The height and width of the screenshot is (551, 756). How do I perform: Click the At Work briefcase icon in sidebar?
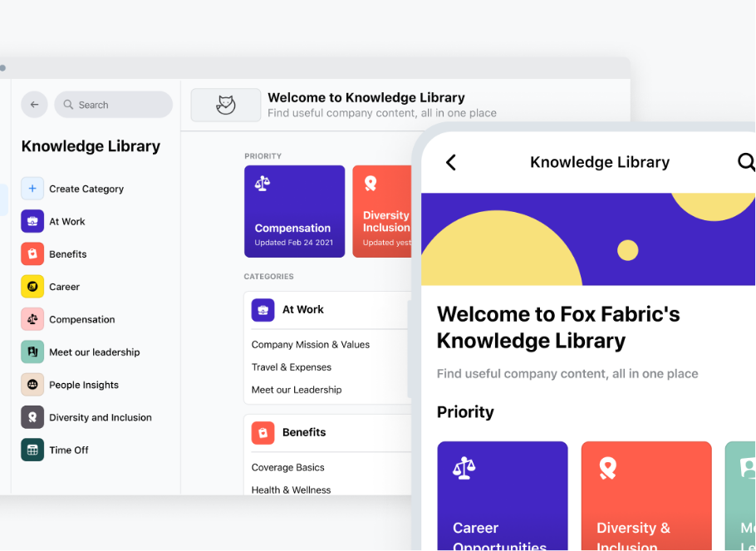click(32, 221)
